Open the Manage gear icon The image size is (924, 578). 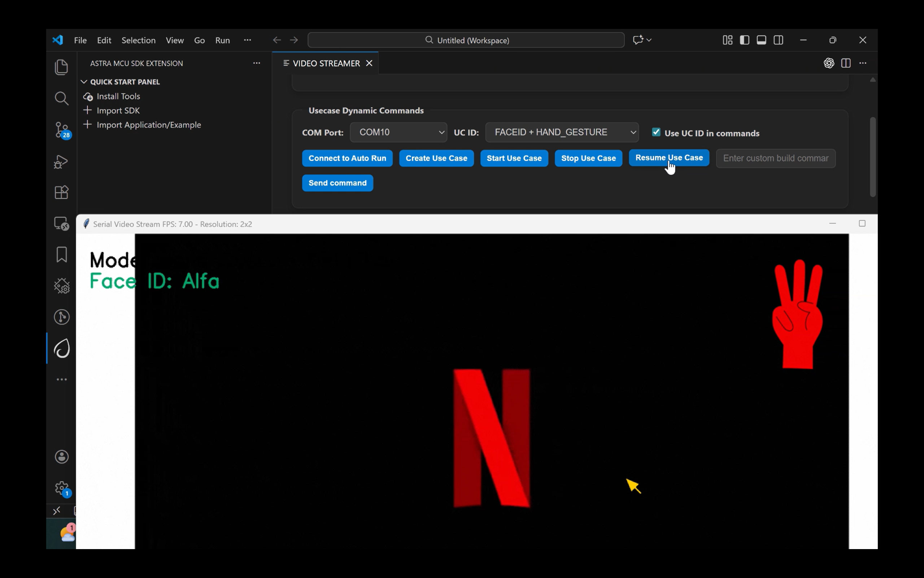[61, 488]
